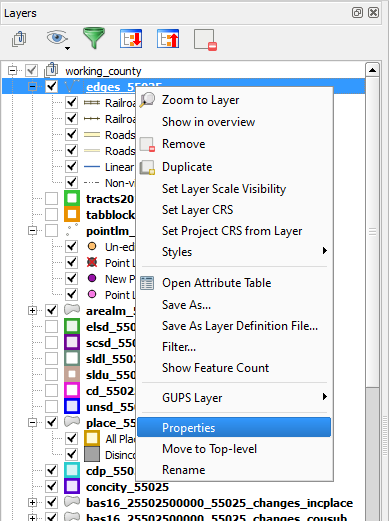Uncheck the cdp_550 layer checkbox

(51, 470)
